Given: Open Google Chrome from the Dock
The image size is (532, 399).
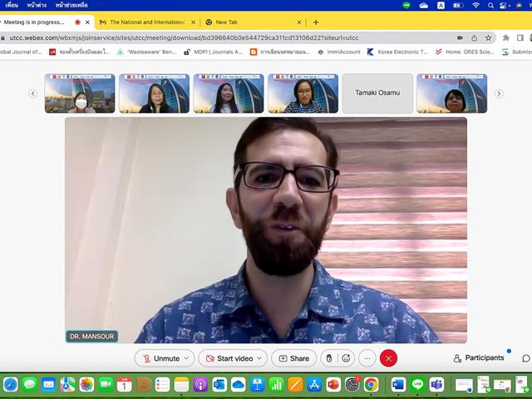Looking at the screenshot, I should pyautogui.click(x=372, y=385).
